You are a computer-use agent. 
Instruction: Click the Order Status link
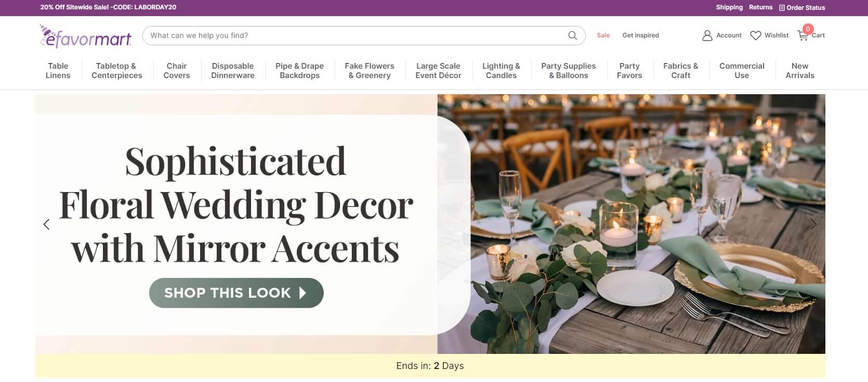(x=802, y=7)
